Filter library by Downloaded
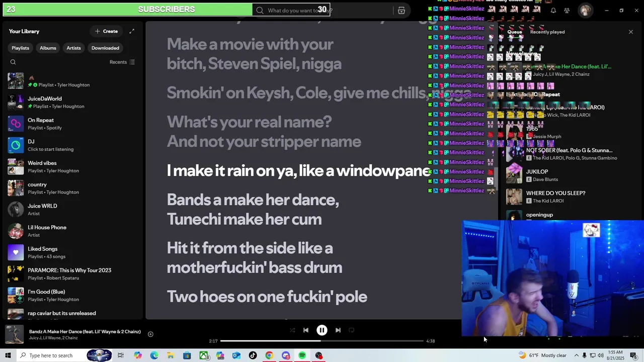The width and height of the screenshot is (644, 362). click(x=105, y=48)
